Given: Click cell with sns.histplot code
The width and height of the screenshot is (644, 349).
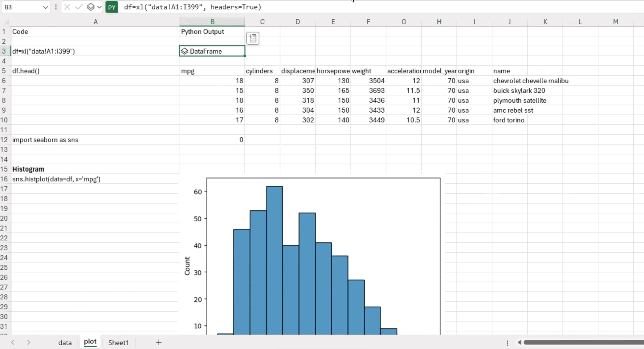Looking at the screenshot, I should [95, 179].
